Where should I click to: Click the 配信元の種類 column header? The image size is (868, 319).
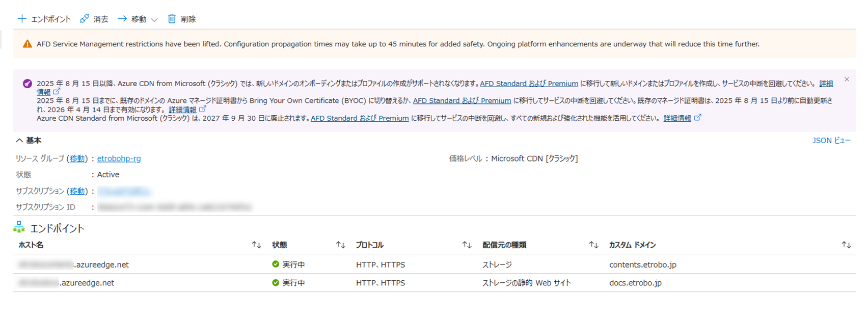[x=504, y=245]
